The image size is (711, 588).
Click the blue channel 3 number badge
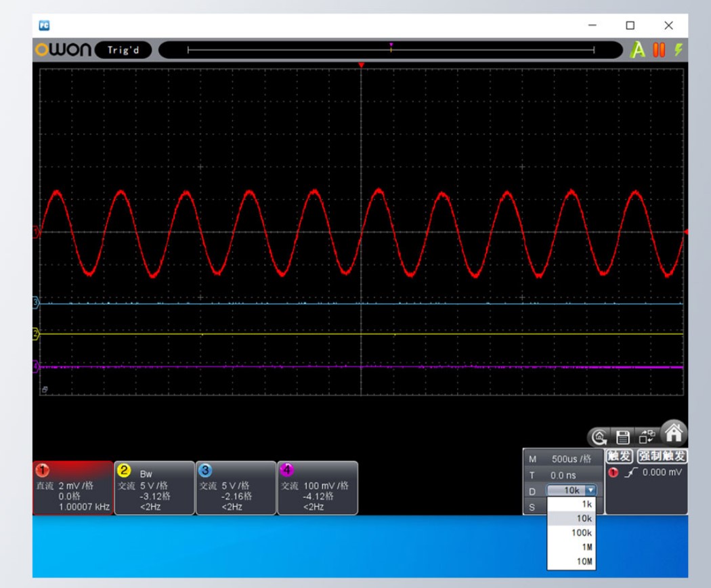click(205, 470)
